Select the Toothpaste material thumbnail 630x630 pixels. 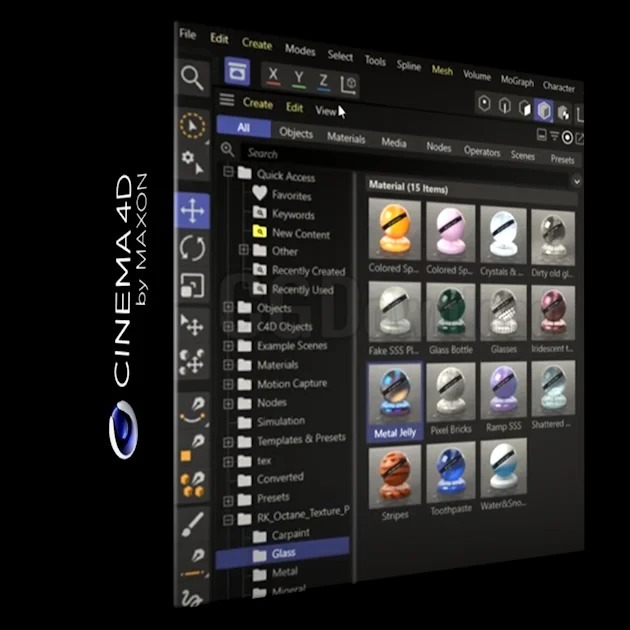click(x=450, y=471)
